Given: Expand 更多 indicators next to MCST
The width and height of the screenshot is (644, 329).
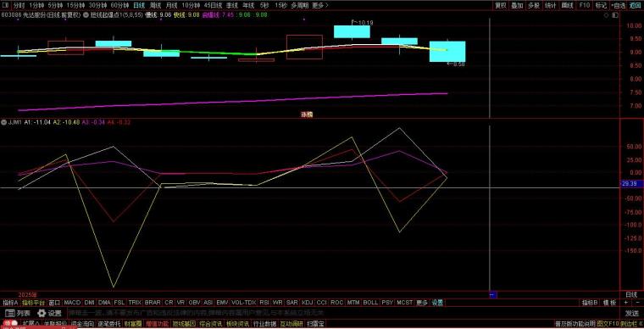Looking at the screenshot, I should tap(421, 303).
